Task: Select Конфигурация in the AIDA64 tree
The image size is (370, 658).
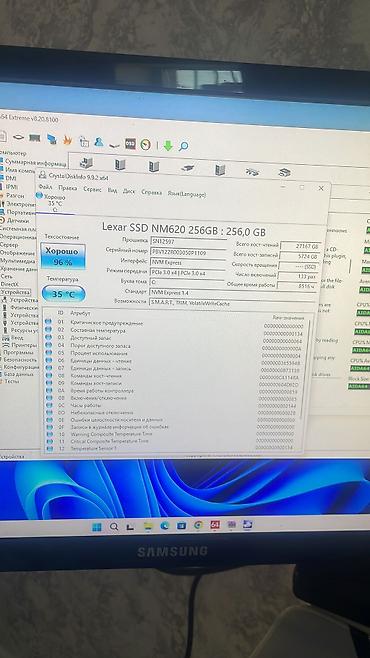Action: 20,367
